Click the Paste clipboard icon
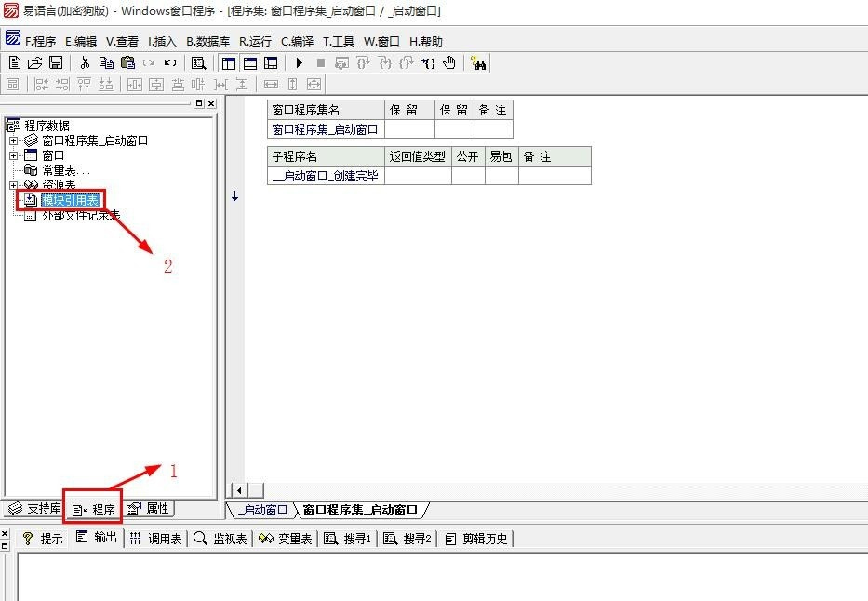The image size is (868, 601). pos(127,63)
